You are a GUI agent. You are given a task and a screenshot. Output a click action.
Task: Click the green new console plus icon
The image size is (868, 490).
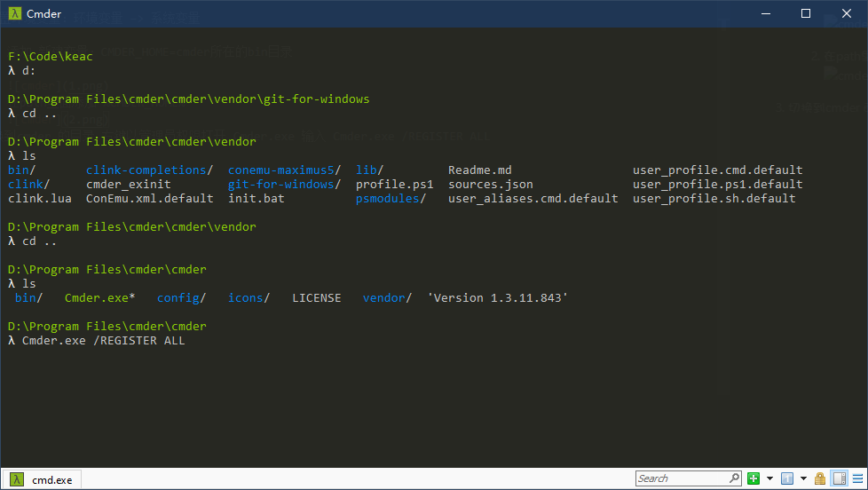click(754, 478)
